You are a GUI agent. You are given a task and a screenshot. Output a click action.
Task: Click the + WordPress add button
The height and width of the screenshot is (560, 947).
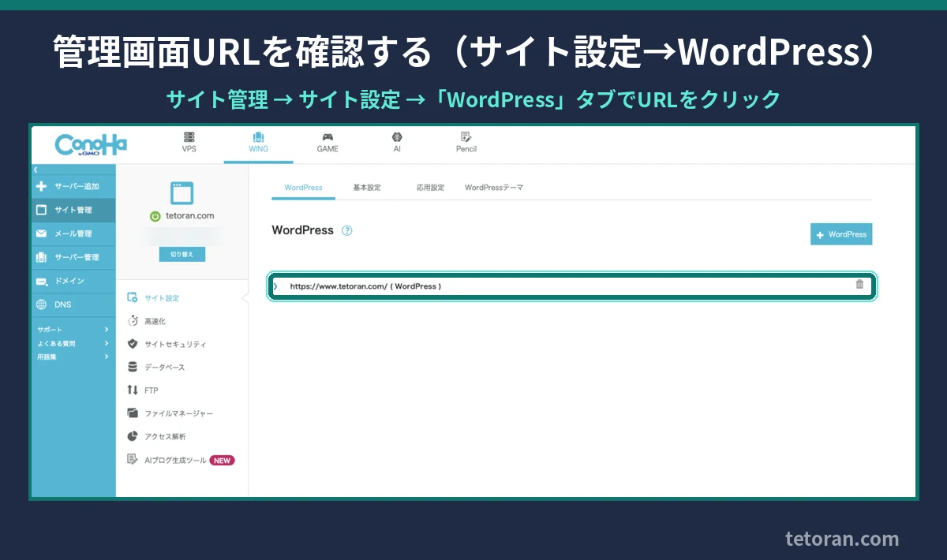point(841,234)
